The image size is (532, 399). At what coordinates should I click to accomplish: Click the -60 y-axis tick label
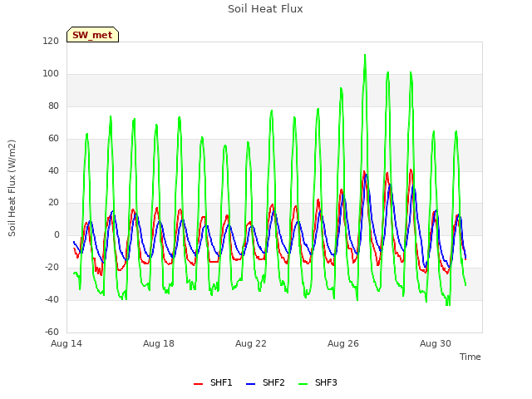[52, 332]
